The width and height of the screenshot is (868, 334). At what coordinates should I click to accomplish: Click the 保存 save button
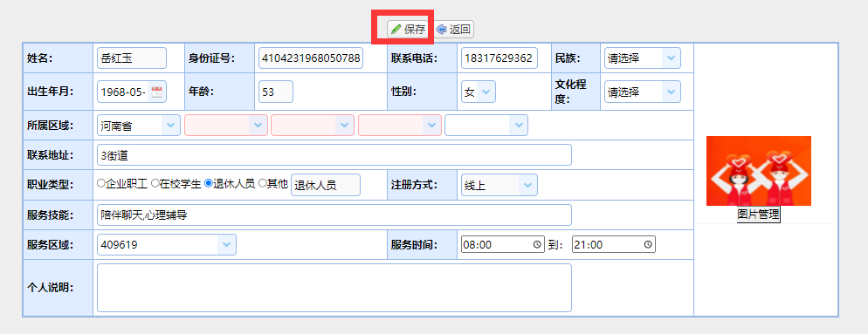[409, 30]
